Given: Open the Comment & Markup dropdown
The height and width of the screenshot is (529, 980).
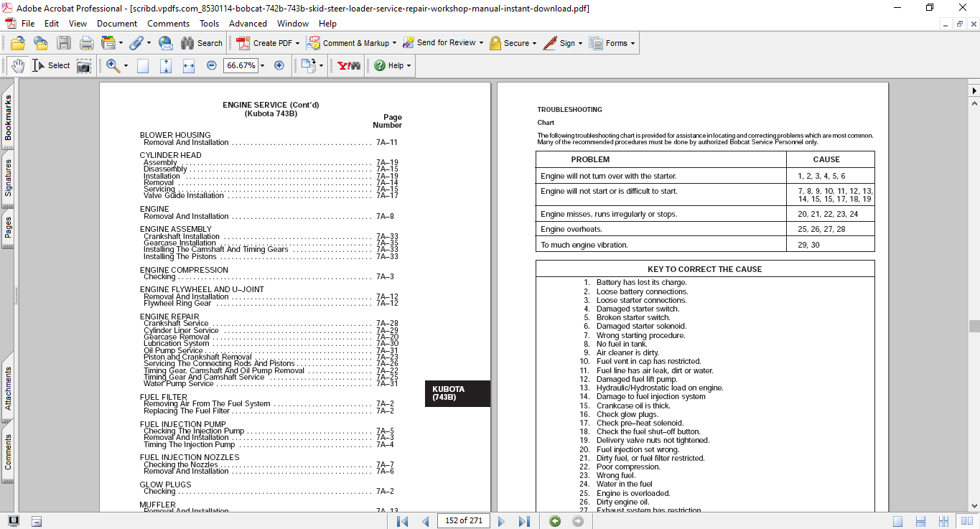Looking at the screenshot, I should pyautogui.click(x=394, y=43).
